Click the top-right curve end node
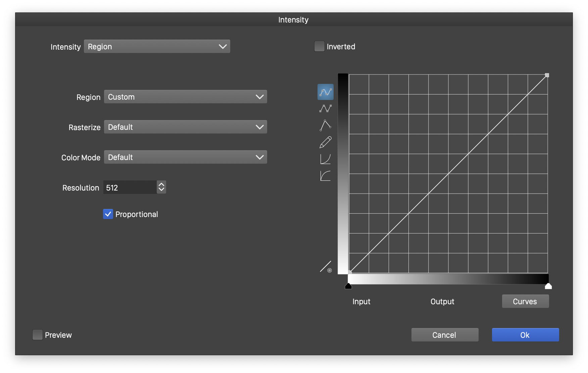Screen dimensions: 588x373 click(547, 75)
